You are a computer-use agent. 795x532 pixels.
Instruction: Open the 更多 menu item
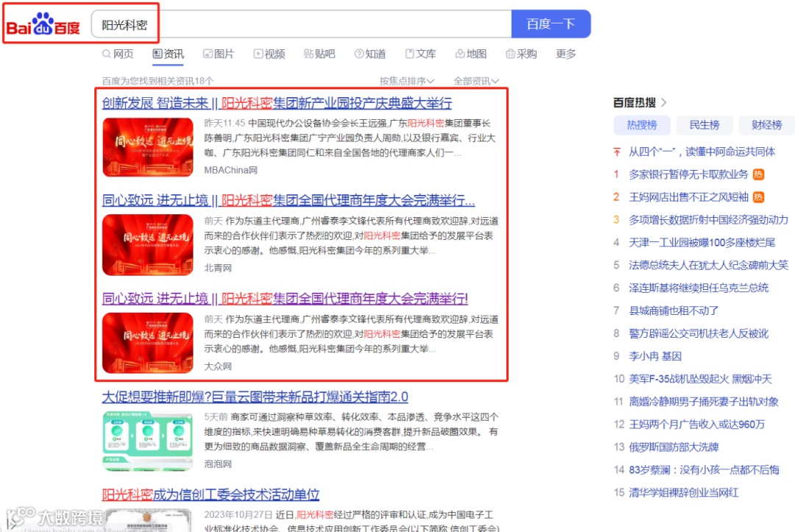566,54
